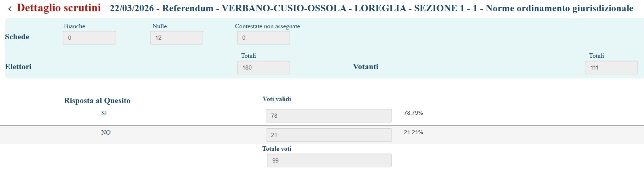Click the Schede section label
644x173 pixels.
17,37
